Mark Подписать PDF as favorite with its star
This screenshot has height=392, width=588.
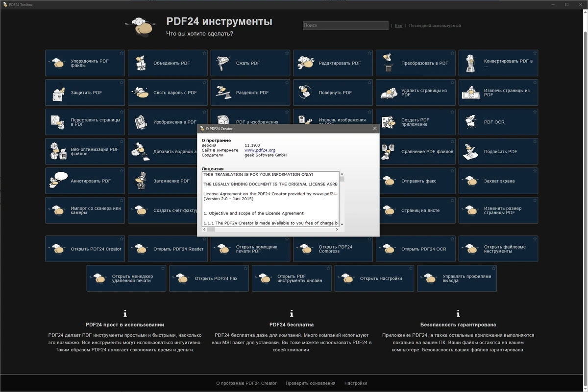[x=535, y=141]
